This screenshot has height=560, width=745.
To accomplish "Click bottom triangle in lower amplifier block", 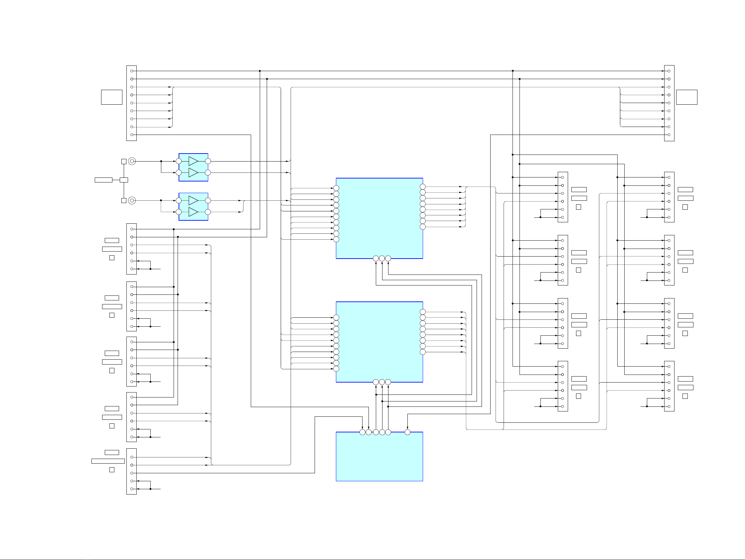I will point(193,212).
